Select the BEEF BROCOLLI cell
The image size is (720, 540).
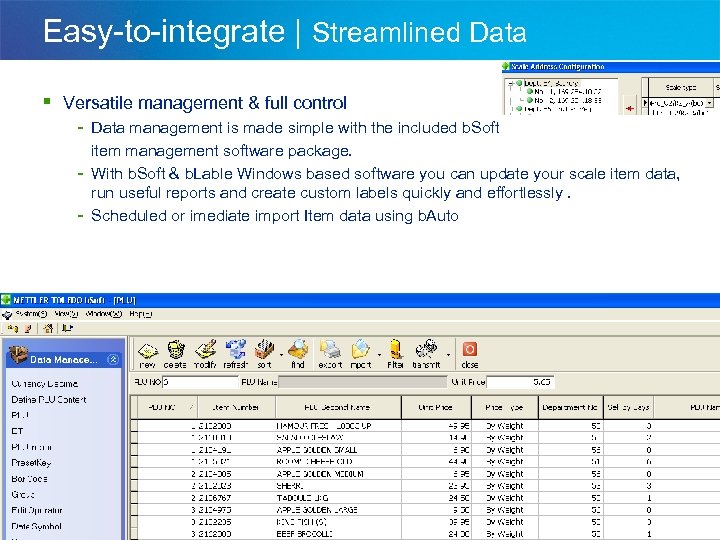[x=338, y=534]
